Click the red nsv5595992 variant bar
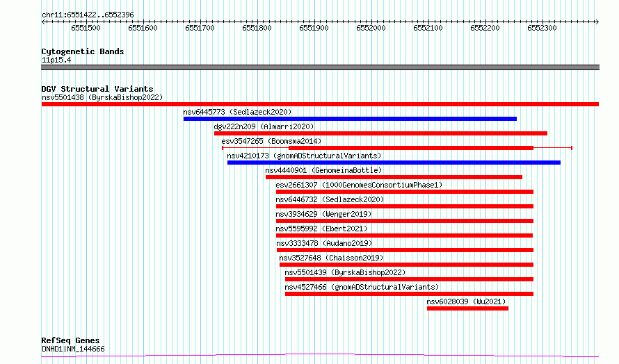Screen dimensions: 619x364 tap(404, 235)
